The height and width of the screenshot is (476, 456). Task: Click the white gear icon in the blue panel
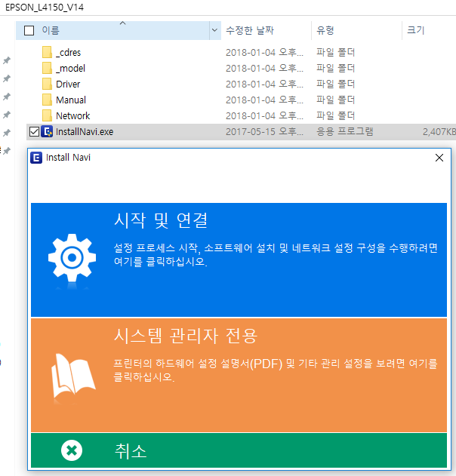(x=72, y=258)
